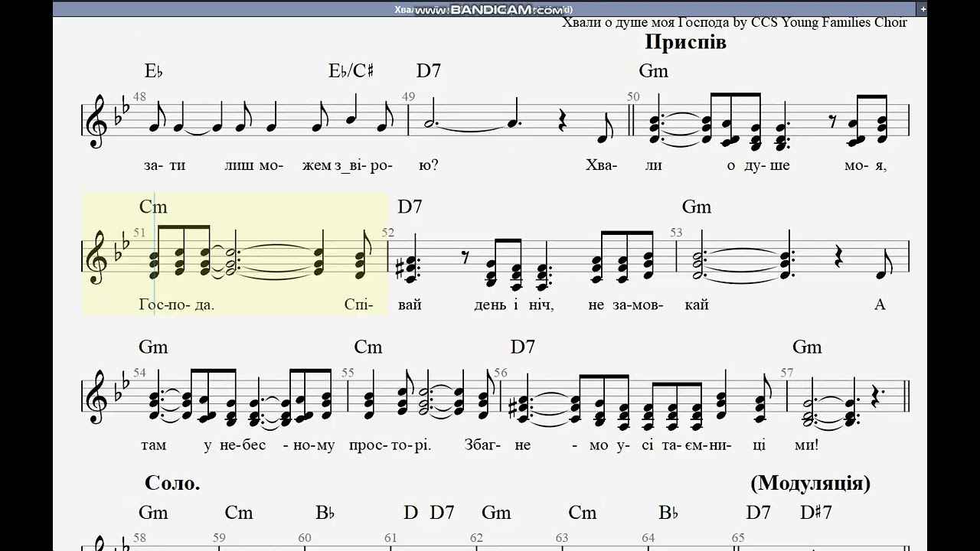980x551 pixels.
Task: Click the Gm chord above measure 50
Action: 654,71
